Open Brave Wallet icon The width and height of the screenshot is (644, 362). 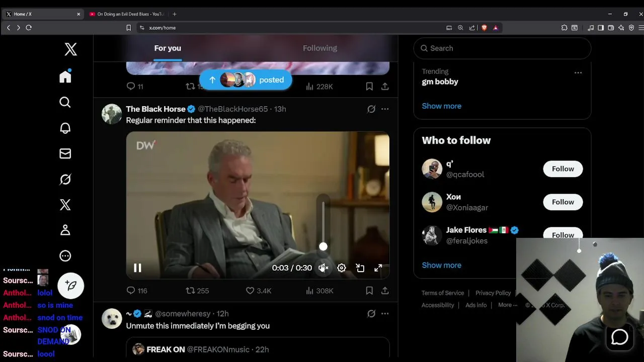tap(611, 28)
